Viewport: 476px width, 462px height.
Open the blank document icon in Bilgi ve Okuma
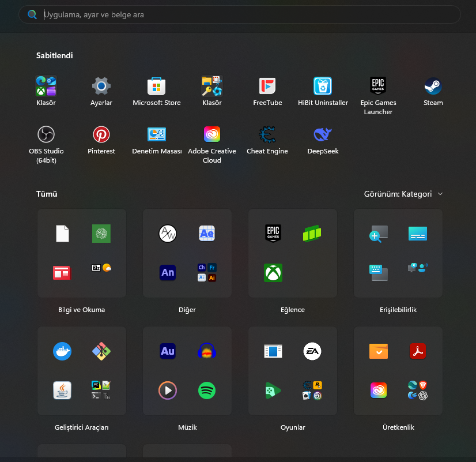(x=62, y=234)
